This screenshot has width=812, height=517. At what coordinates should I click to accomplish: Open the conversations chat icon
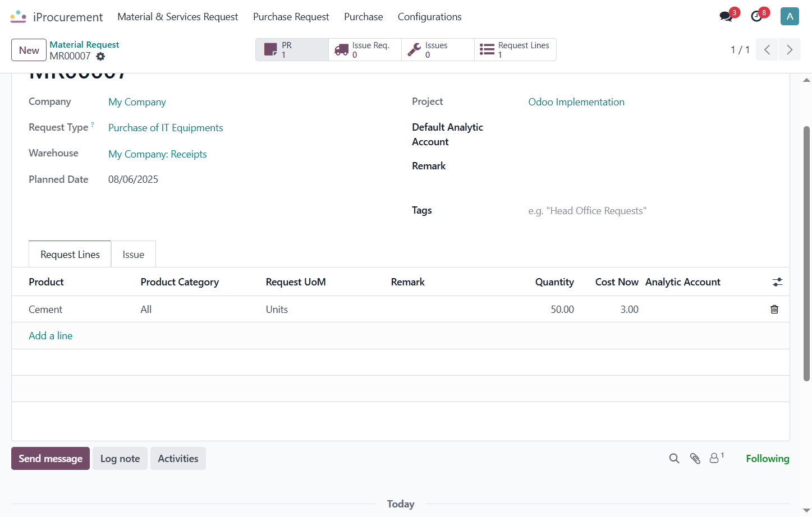(726, 16)
